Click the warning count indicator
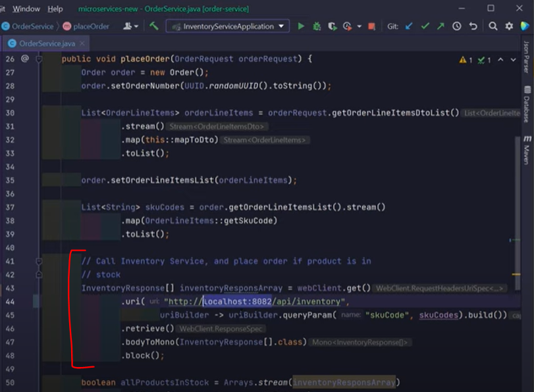This screenshot has width=534, height=392. click(466, 61)
